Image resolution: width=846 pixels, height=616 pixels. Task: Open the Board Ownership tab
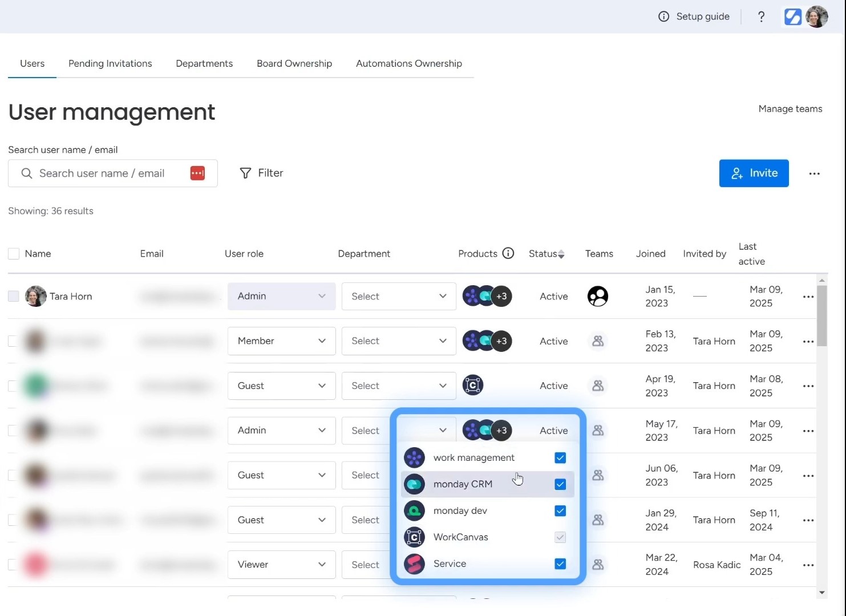coord(294,63)
